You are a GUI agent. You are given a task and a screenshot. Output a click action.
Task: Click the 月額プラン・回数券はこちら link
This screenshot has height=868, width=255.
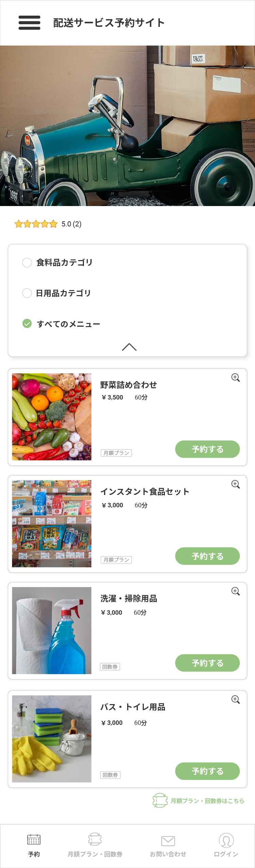(x=207, y=801)
